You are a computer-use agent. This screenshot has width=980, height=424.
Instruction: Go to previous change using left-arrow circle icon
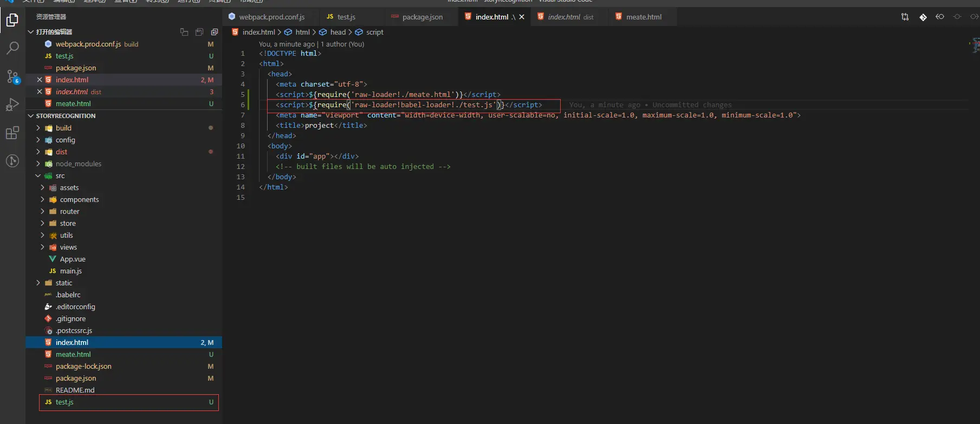940,17
